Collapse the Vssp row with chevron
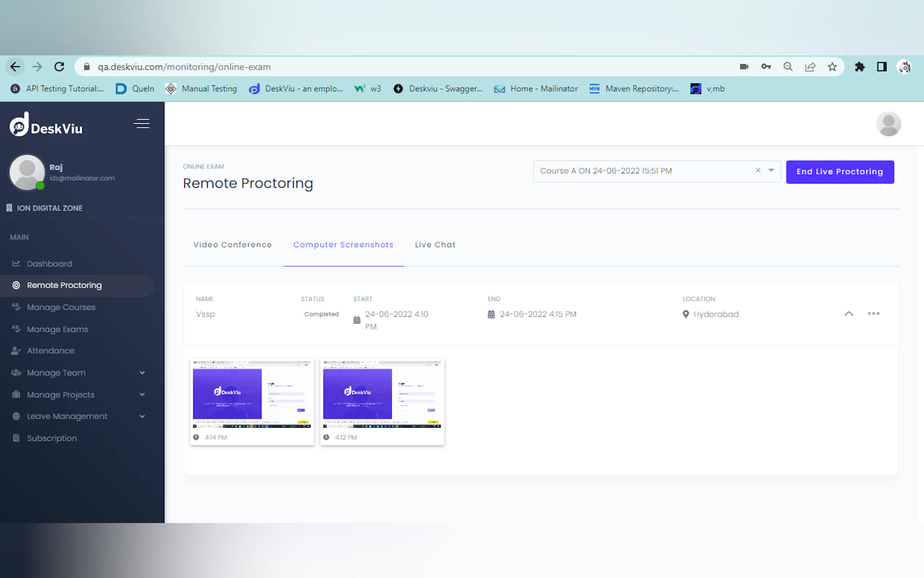924x578 pixels. click(x=848, y=313)
